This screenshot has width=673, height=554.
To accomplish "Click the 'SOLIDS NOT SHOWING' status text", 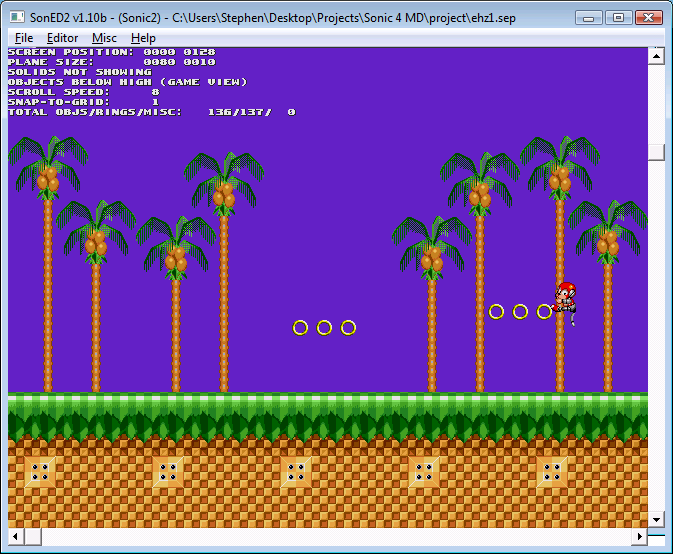I will click(80, 72).
